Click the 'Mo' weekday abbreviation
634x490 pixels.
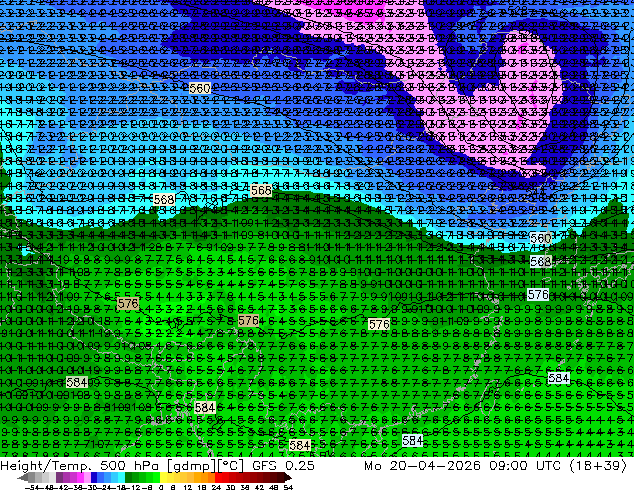[x=372, y=466]
